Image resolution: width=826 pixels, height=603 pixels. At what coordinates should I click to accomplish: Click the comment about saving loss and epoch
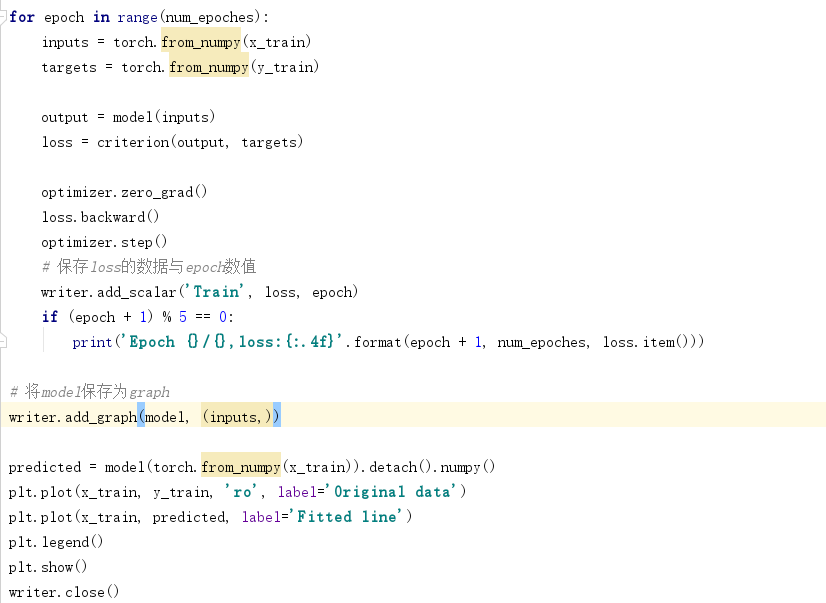(x=149, y=267)
